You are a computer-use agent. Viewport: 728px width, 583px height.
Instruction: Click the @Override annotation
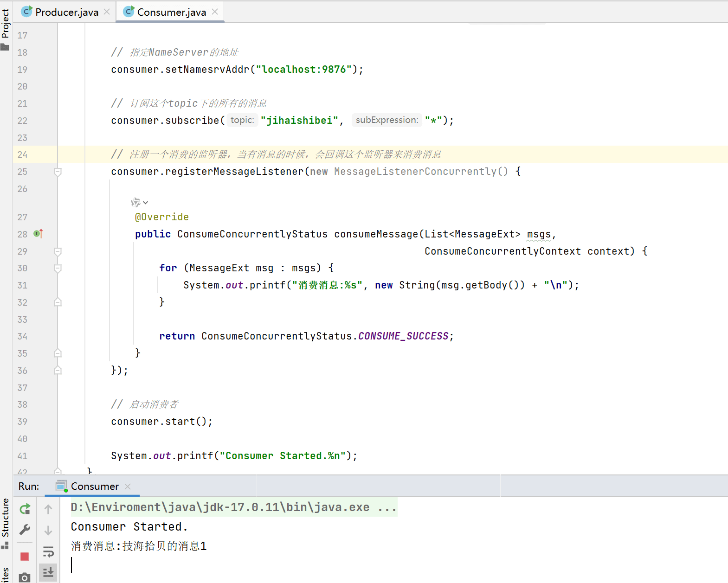tap(162, 217)
